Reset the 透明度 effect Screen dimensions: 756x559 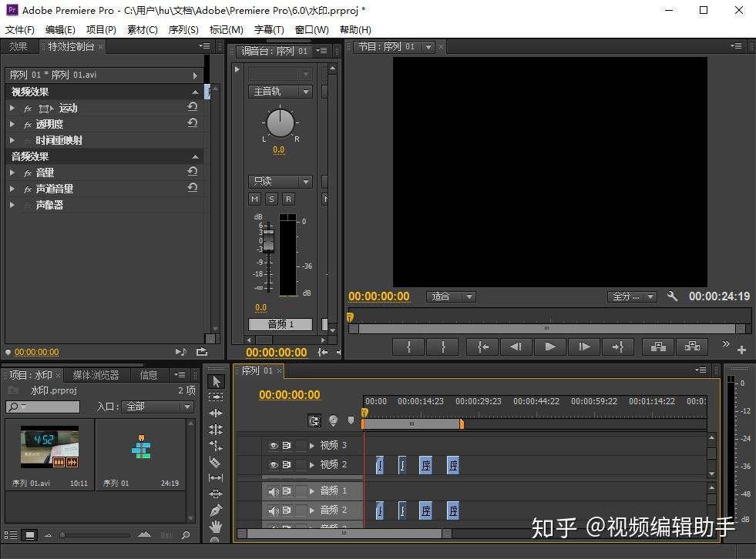(193, 123)
